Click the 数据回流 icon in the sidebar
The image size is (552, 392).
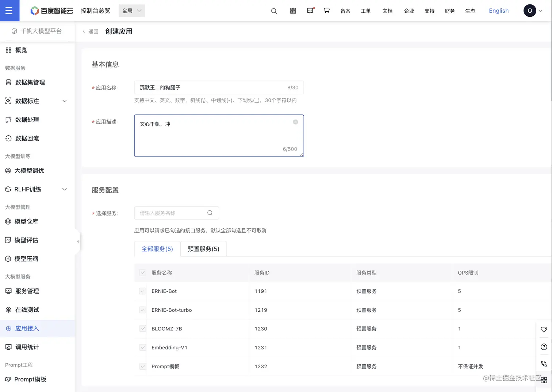[8, 138]
